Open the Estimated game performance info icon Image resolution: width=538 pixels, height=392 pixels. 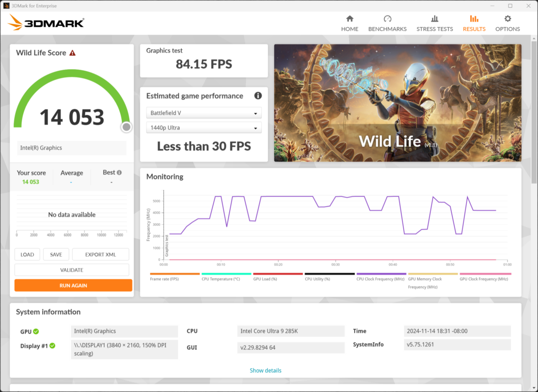click(x=257, y=96)
